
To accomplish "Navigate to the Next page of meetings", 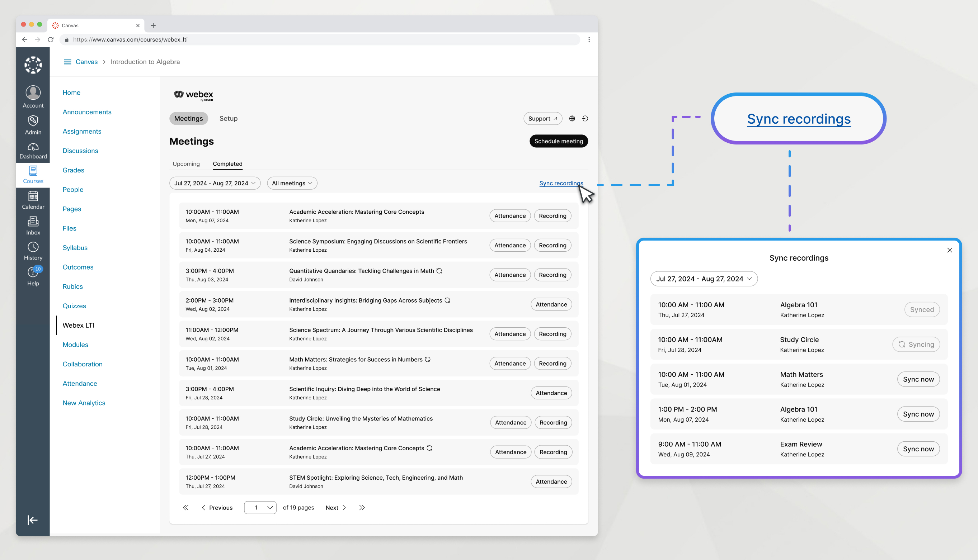I will [336, 508].
